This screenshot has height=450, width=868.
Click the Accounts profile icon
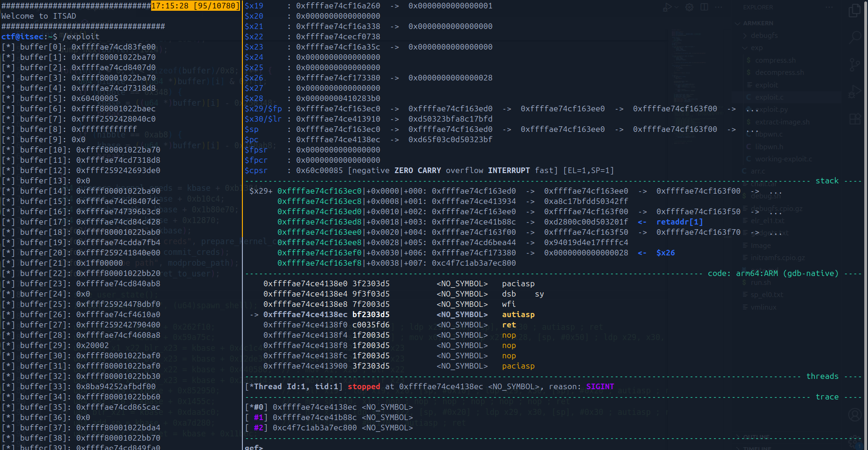(854, 414)
